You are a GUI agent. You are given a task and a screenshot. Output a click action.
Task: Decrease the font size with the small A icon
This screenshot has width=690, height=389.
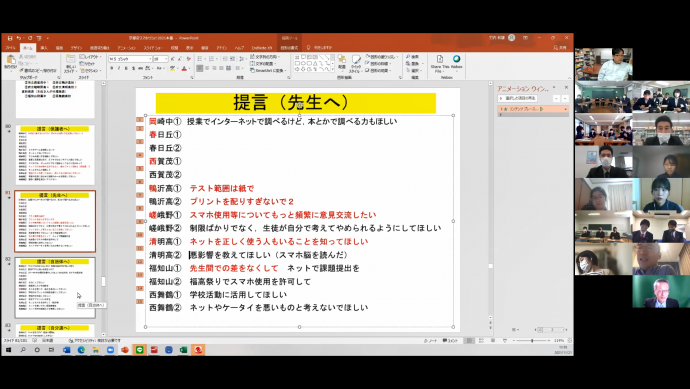point(180,59)
